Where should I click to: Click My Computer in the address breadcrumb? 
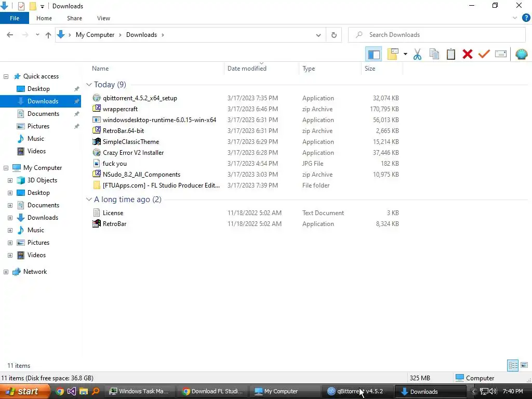point(95,35)
